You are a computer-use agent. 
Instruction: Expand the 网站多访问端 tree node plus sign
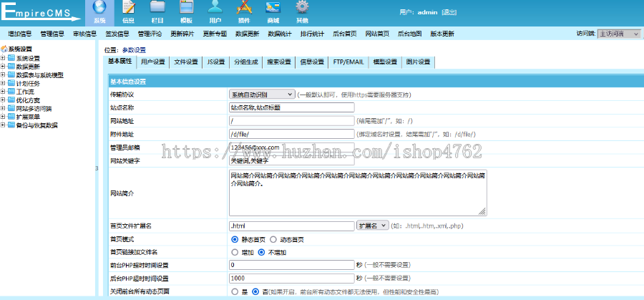coord(3,109)
